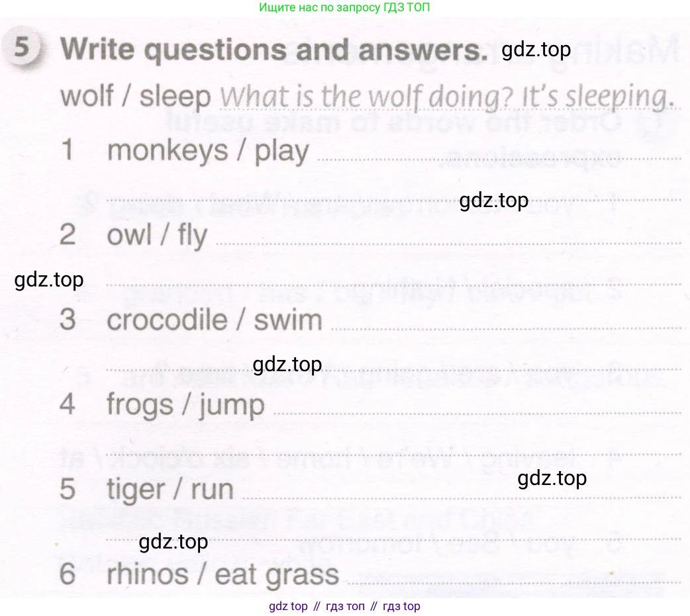Click the dotted answer line after 'monkeys / play'
This screenshot has height=616, width=690.
[499, 159]
